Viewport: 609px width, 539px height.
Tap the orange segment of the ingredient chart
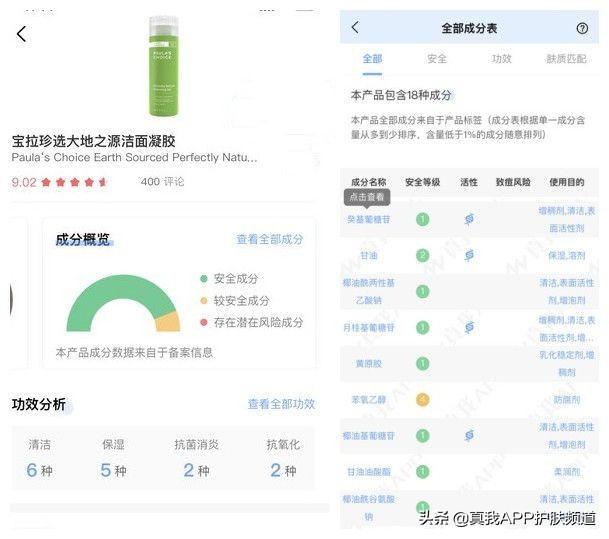click(169, 322)
